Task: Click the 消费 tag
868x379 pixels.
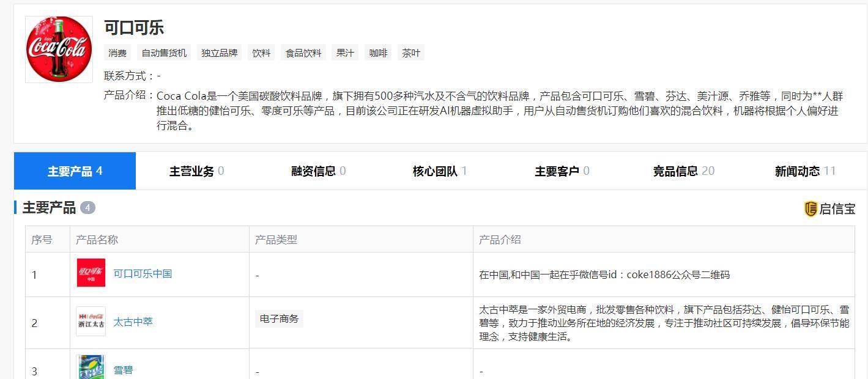Action: pos(117,53)
